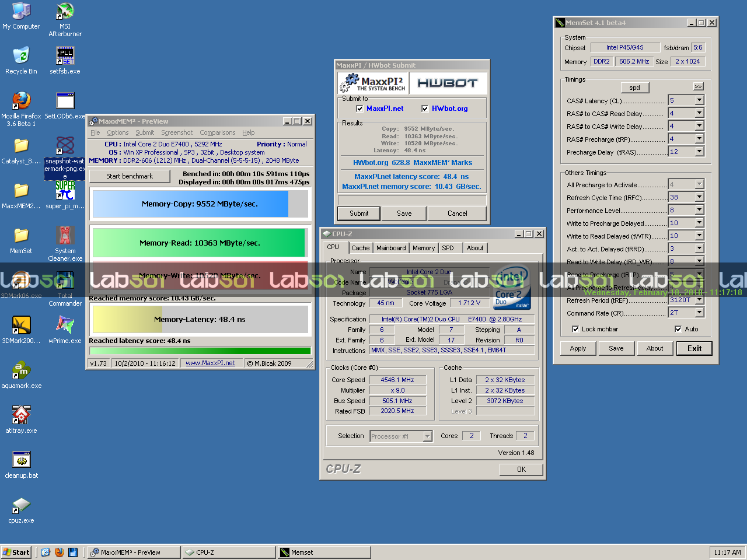Click Submit button in HWbot Submit dialog

click(359, 213)
